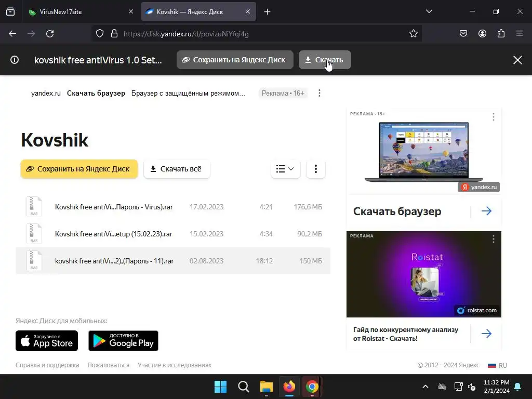Screen dimensions: 532x399
Task: Click the 150 МБ size cell
Action: 311,261
